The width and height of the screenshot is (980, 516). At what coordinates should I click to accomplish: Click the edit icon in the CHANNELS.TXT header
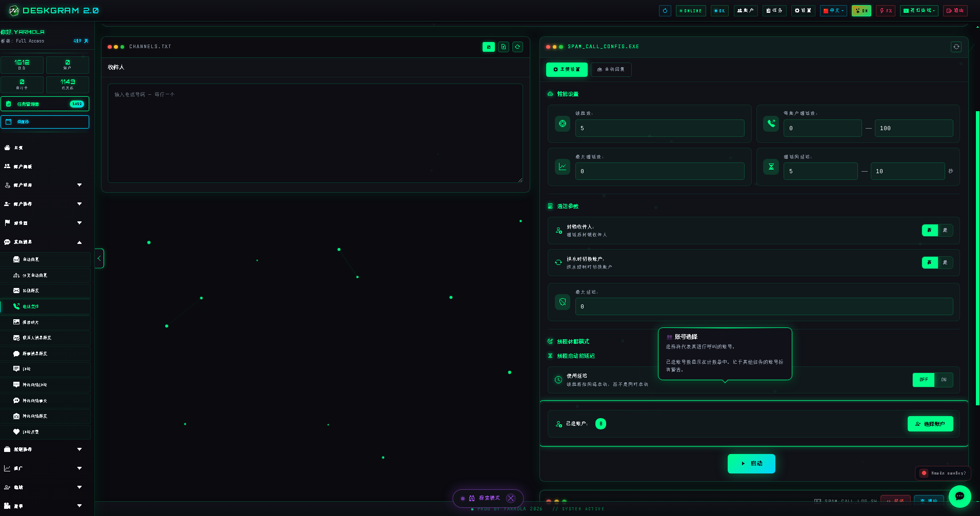pyautogui.click(x=489, y=47)
